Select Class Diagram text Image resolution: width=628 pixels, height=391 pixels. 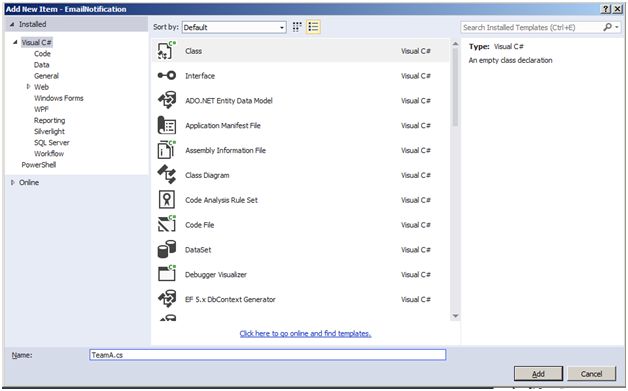(x=207, y=175)
